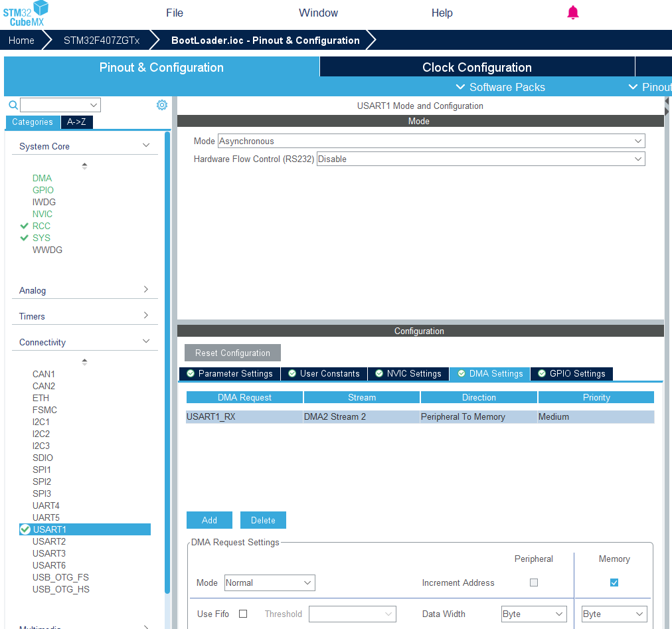
Task: Select USART2 in Connectivity list
Action: point(49,541)
